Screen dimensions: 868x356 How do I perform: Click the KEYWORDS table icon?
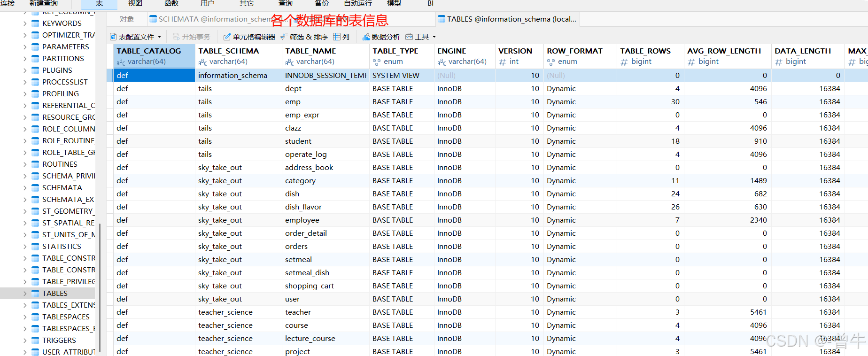tap(35, 23)
